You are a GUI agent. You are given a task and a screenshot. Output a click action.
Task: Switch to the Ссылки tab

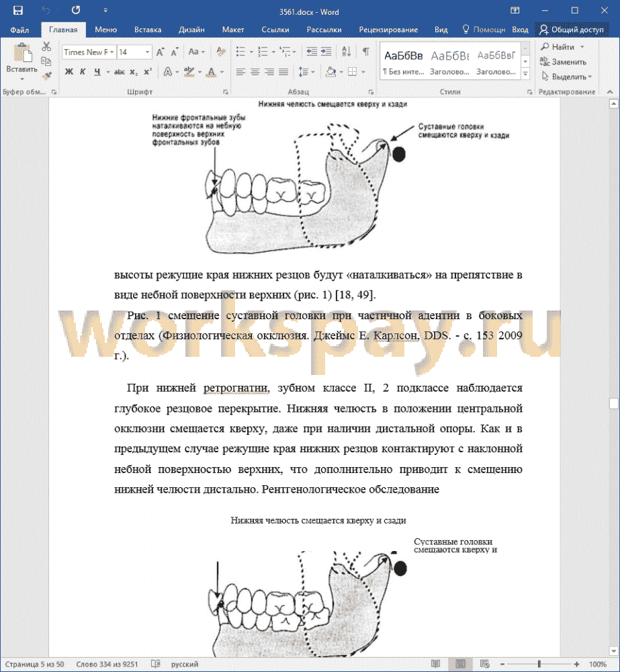pos(275,30)
